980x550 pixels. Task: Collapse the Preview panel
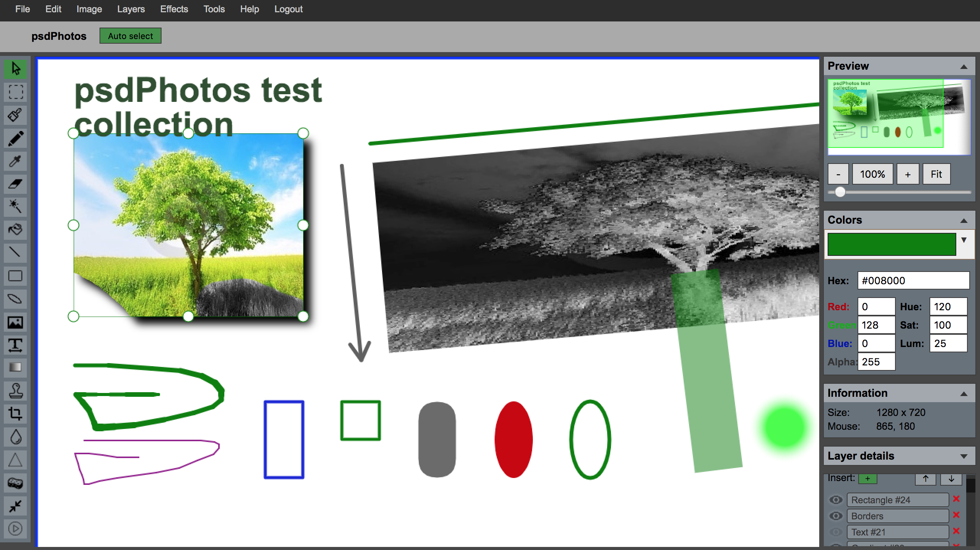point(964,67)
